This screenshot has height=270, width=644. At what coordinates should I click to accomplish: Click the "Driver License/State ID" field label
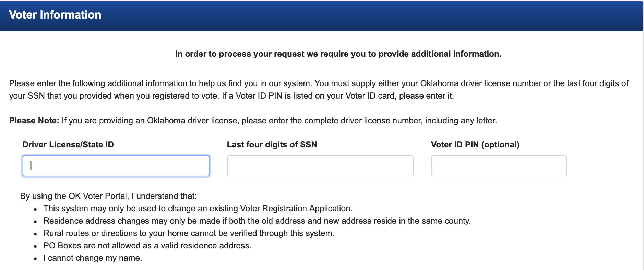(x=68, y=145)
